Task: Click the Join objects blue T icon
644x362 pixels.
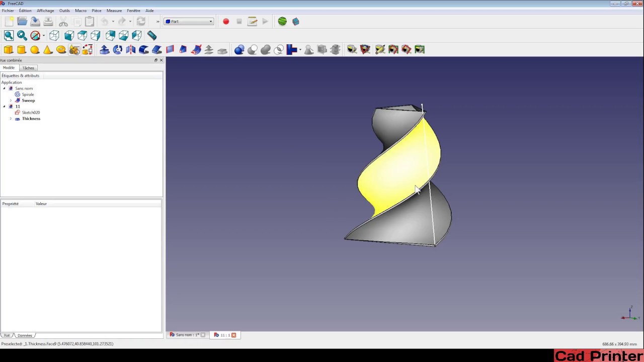Action: click(x=292, y=49)
